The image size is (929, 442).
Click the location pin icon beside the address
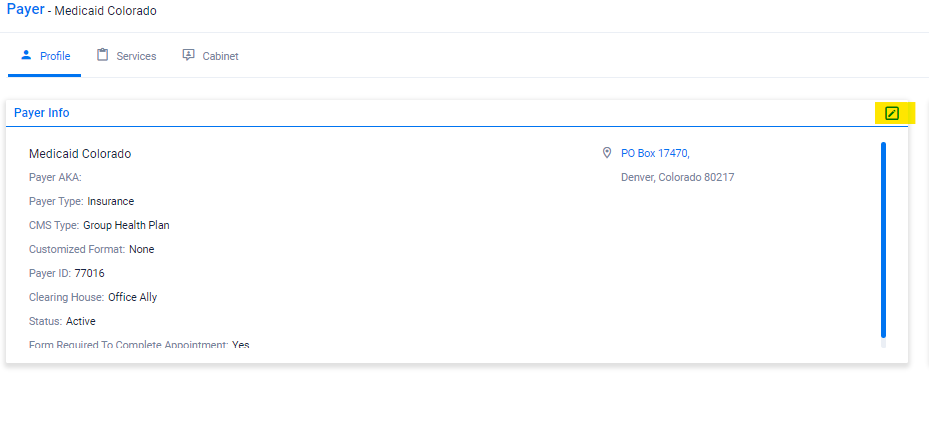point(607,153)
